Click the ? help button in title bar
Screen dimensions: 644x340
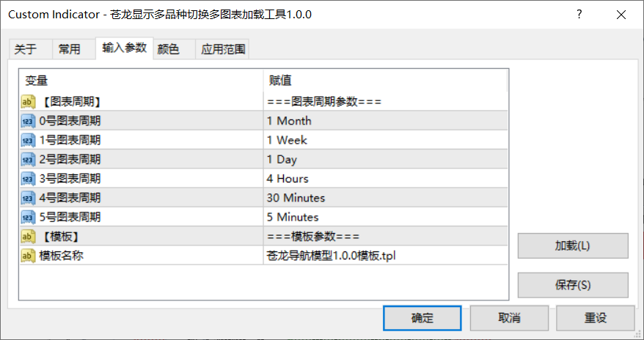[x=579, y=15]
